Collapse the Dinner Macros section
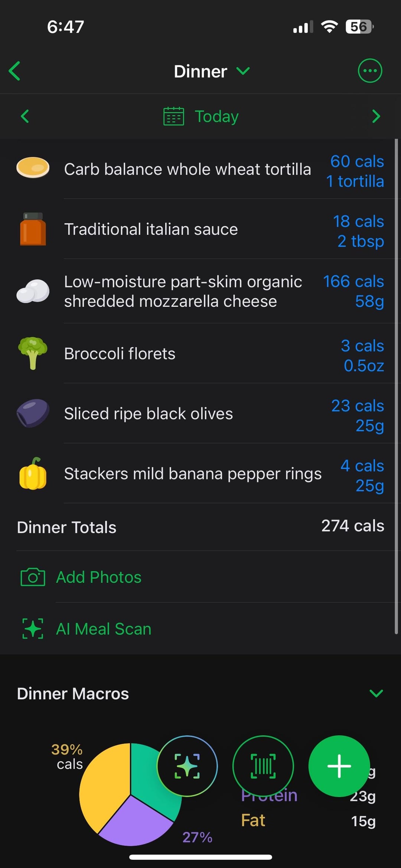This screenshot has height=868, width=401. (376, 693)
